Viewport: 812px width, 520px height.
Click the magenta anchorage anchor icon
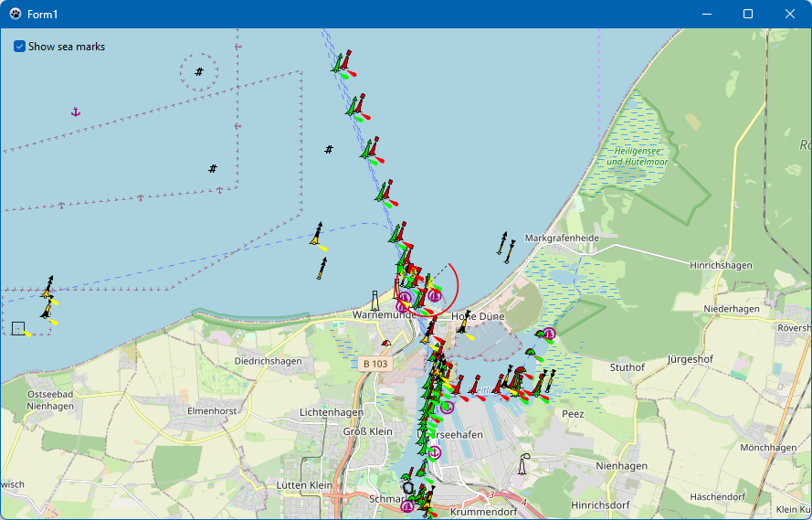[76, 111]
